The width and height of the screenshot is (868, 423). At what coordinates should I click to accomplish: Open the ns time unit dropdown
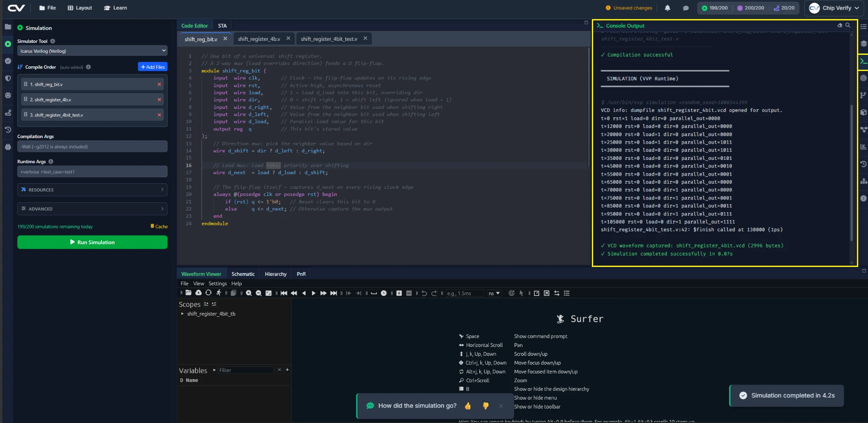pos(494,293)
